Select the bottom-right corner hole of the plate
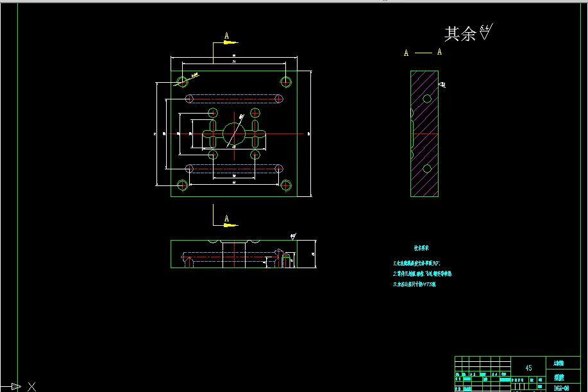The height and width of the screenshot is (392, 588). (x=286, y=185)
